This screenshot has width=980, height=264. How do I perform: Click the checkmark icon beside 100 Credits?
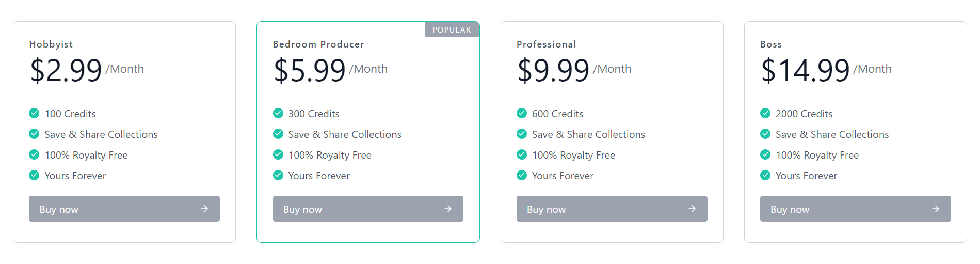(34, 113)
